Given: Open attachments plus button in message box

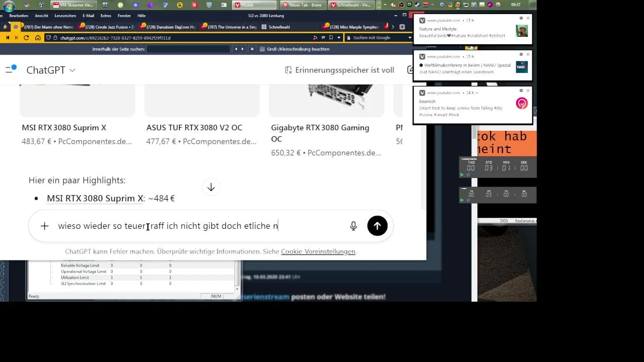Looking at the screenshot, I should pyautogui.click(x=44, y=226).
